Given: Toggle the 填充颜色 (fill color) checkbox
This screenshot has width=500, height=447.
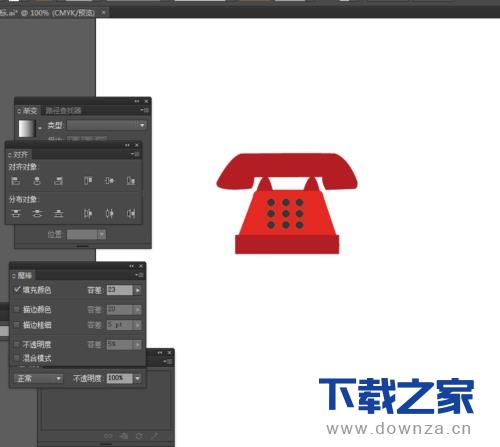Looking at the screenshot, I should (17, 290).
